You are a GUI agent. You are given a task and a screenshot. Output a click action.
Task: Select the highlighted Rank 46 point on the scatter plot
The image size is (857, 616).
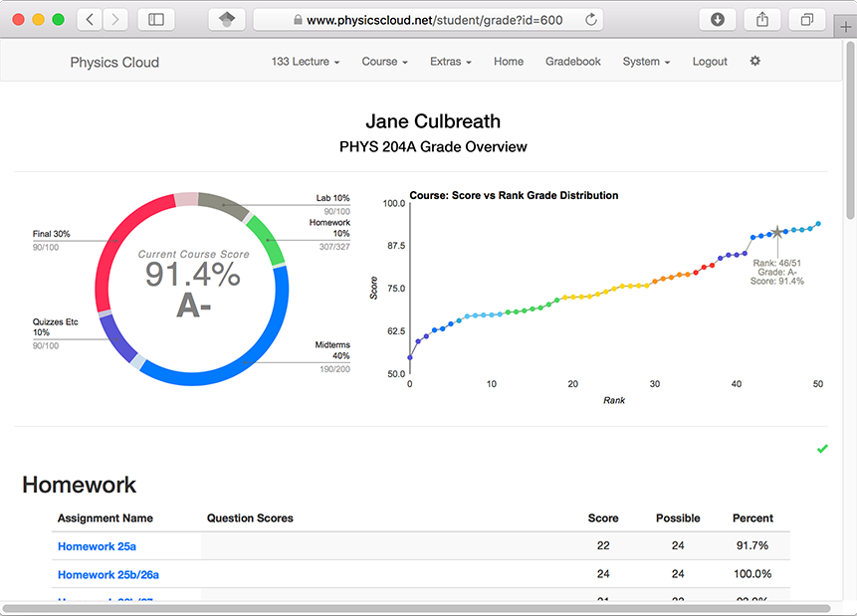click(775, 231)
